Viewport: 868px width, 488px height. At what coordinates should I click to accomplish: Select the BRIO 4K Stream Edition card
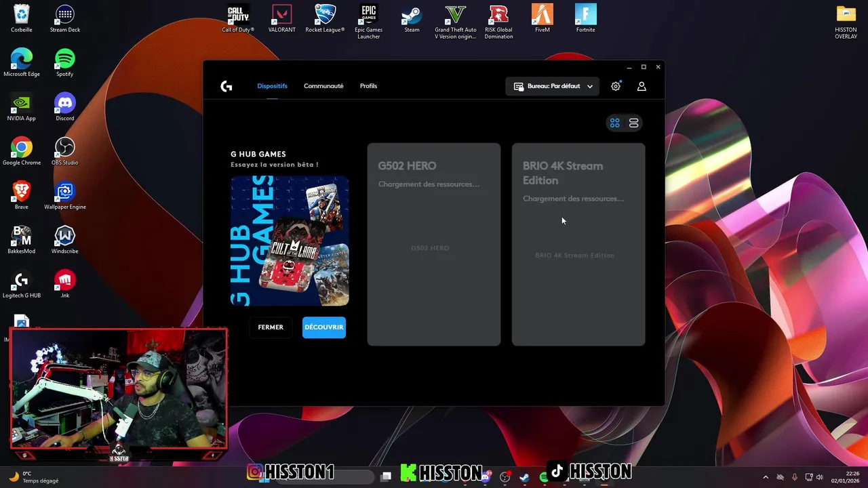[x=578, y=244]
